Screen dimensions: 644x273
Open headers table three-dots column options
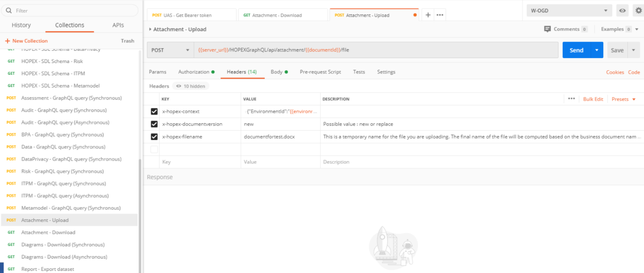[x=571, y=99]
